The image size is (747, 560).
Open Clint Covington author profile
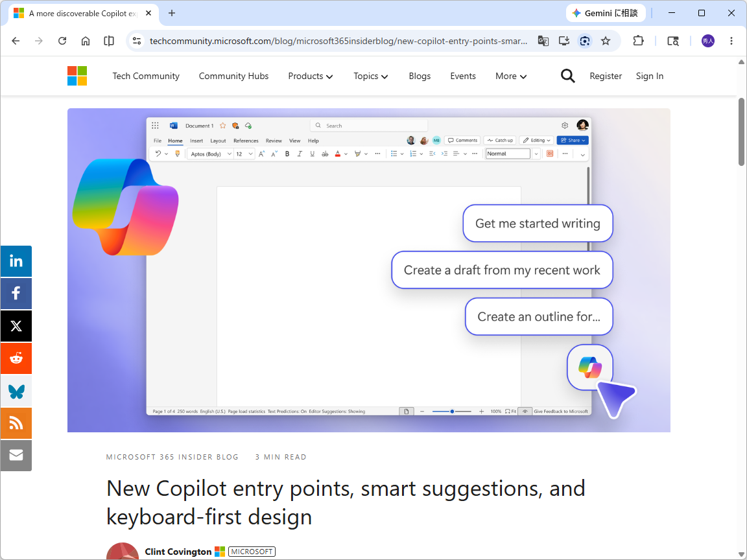178,552
